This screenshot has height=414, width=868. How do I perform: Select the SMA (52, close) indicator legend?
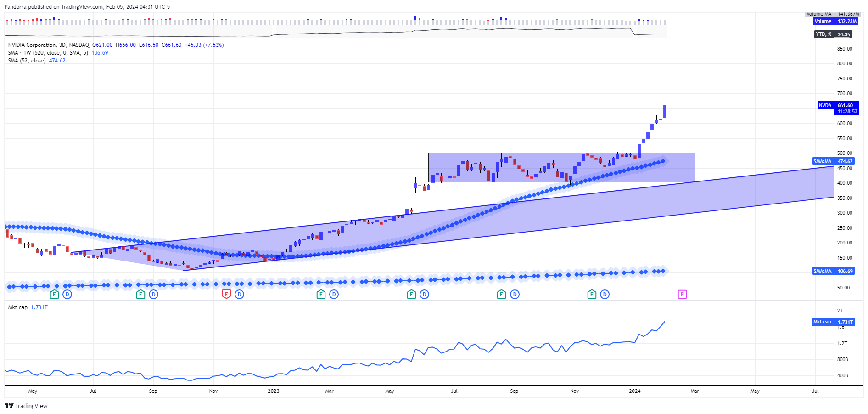coord(37,61)
